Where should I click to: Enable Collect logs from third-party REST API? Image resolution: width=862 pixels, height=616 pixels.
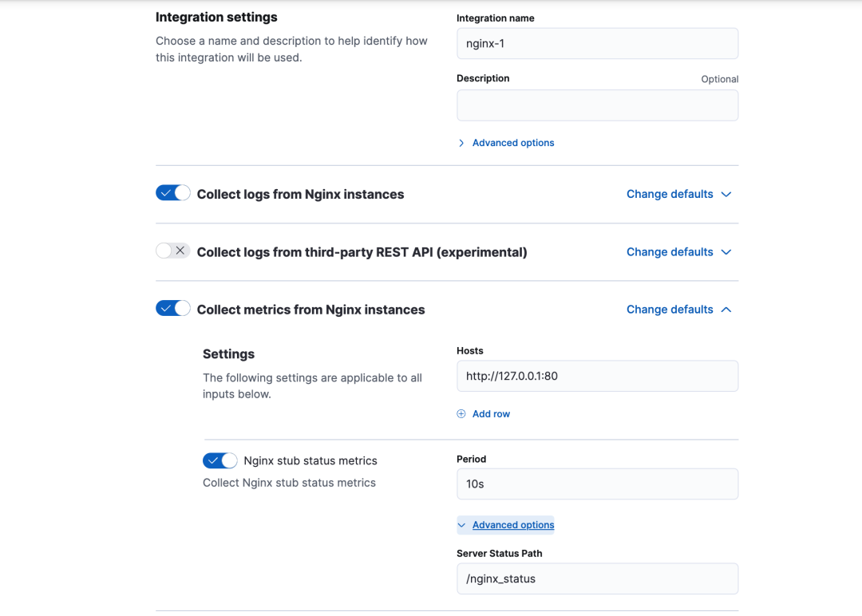tap(173, 251)
